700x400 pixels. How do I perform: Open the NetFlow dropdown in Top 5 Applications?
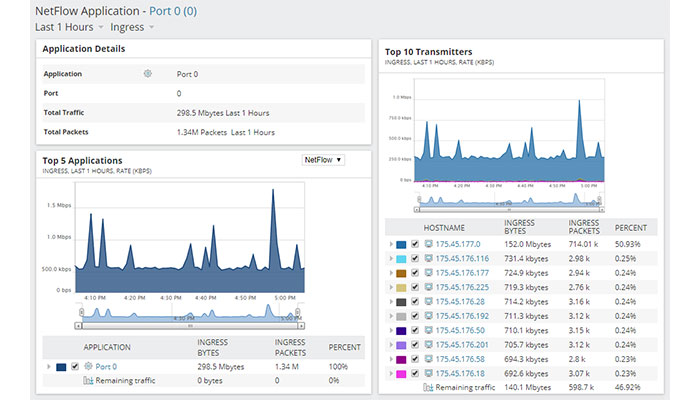[323, 160]
